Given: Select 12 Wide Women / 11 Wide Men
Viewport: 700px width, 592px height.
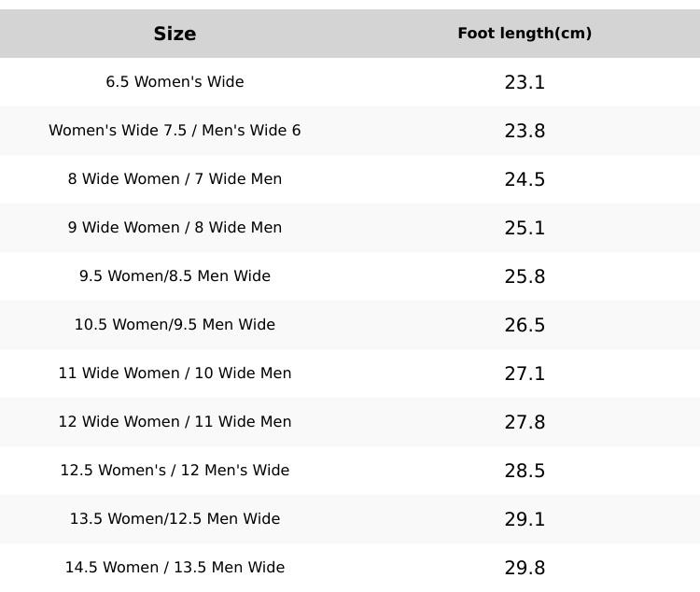Looking at the screenshot, I should pos(175,422).
